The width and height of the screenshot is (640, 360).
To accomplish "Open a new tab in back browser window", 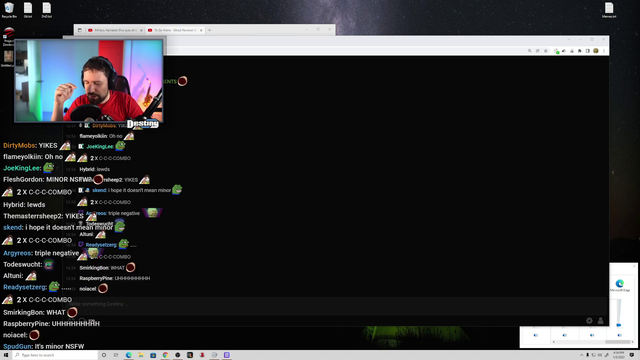I will pos(209,30).
